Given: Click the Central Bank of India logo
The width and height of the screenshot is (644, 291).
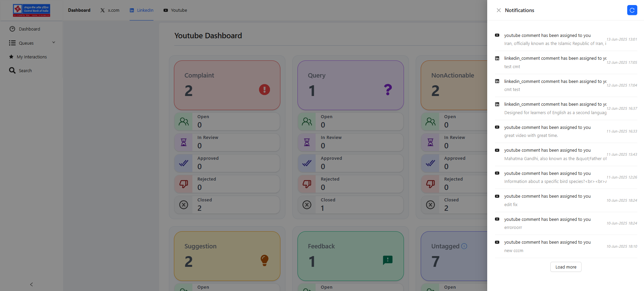Looking at the screenshot, I should (32, 10).
